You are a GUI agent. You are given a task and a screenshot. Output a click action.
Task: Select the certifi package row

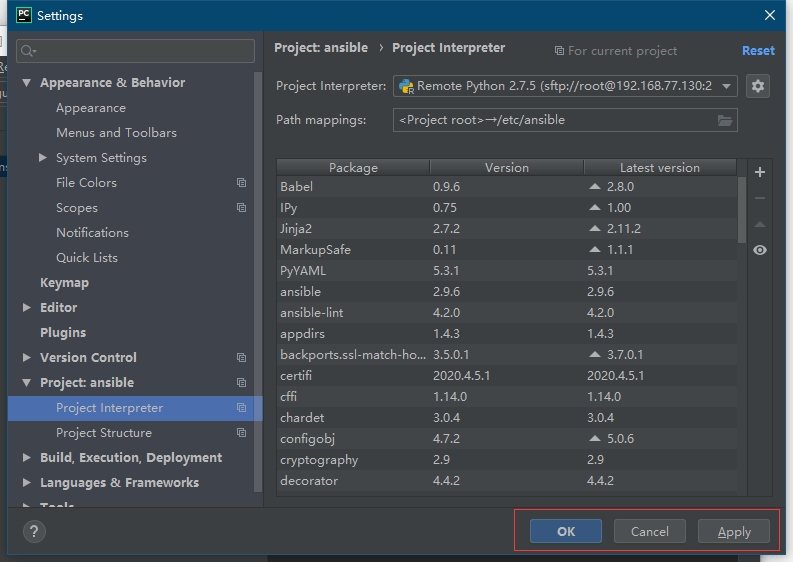click(507, 376)
